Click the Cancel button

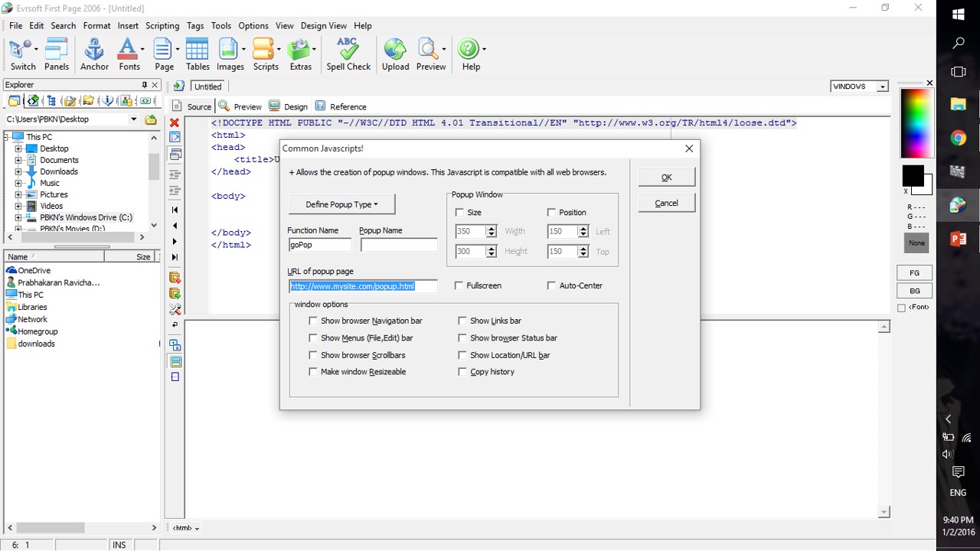666,203
